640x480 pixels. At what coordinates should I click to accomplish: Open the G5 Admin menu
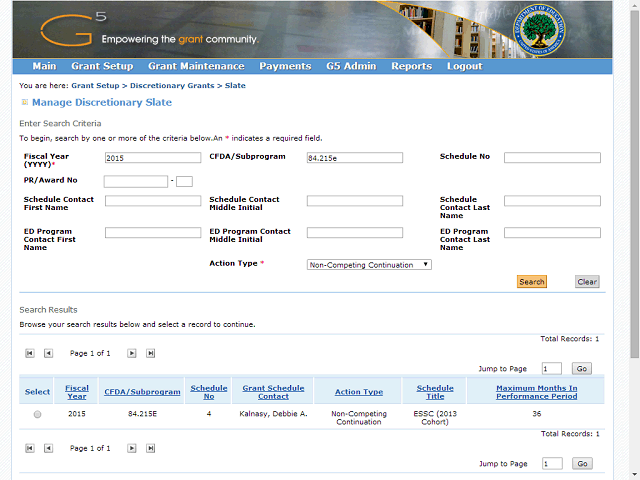click(351, 66)
